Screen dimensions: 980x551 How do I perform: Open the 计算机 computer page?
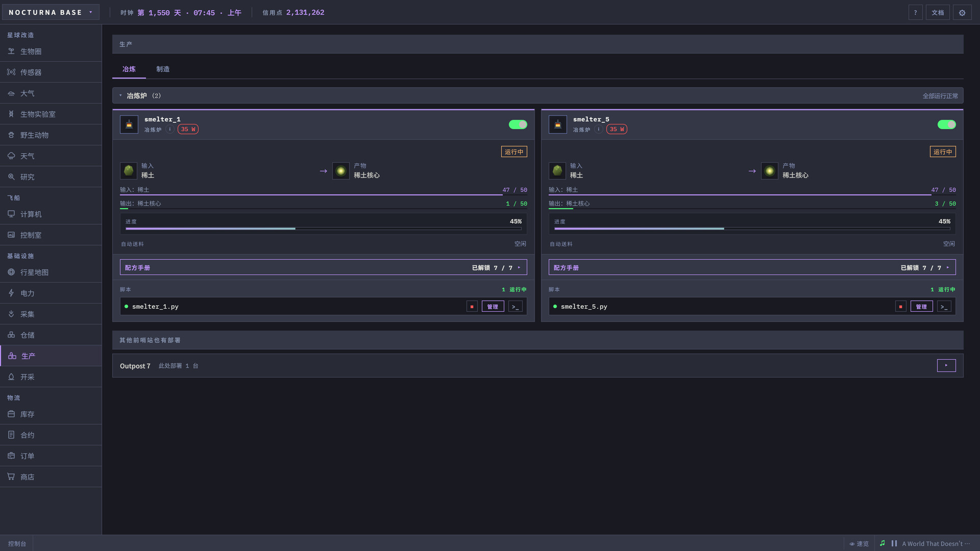[x=51, y=214]
